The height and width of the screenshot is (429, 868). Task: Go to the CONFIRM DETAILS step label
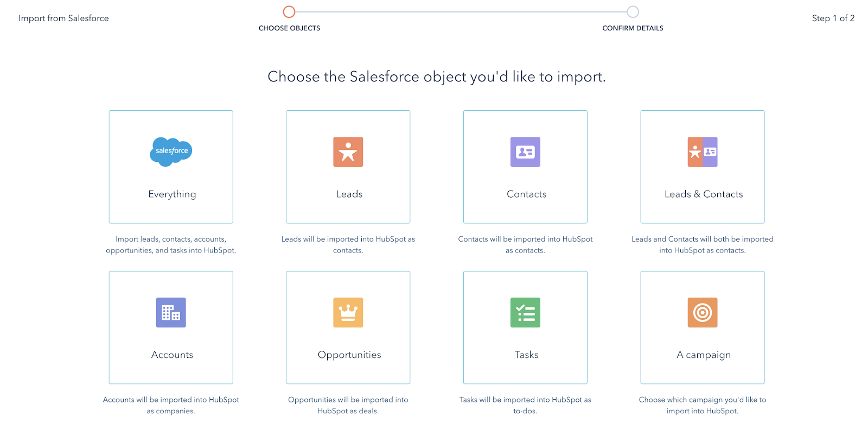[x=633, y=28]
